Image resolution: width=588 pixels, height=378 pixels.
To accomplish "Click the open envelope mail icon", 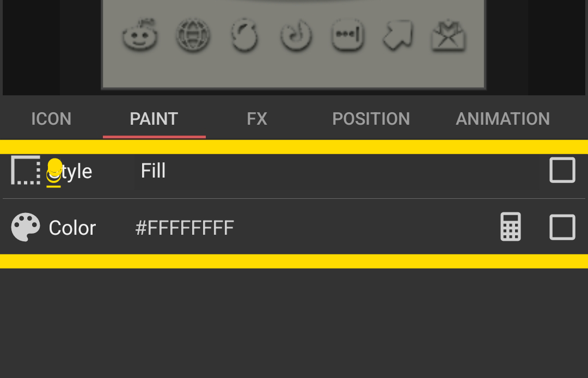I will pos(449,35).
